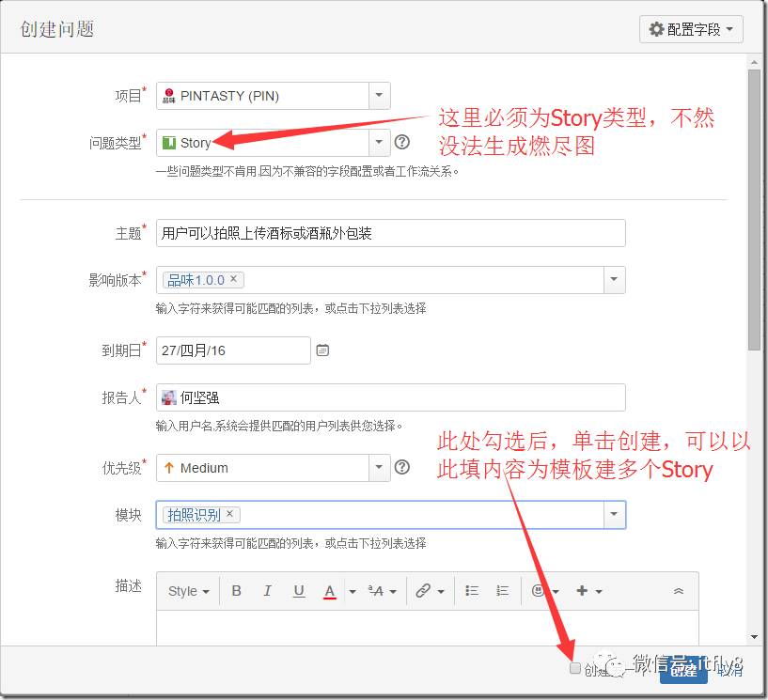Collapse the editor toolbar with chevron

[679, 591]
